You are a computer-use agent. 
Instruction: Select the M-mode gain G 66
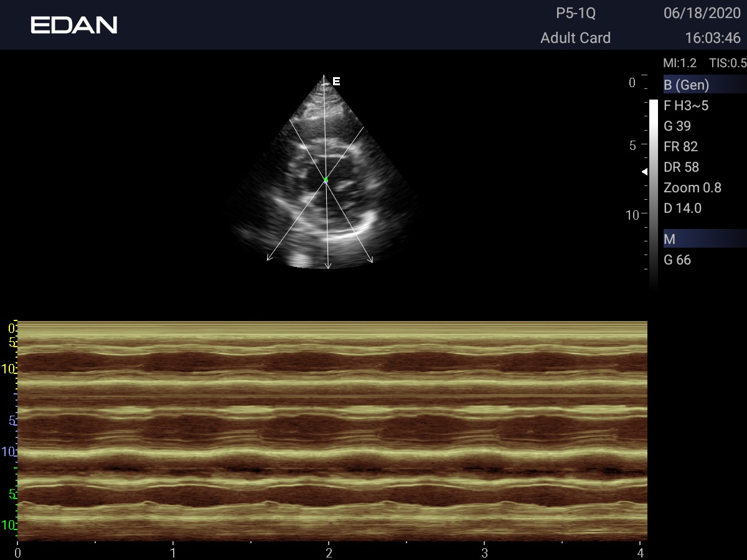pos(677,260)
